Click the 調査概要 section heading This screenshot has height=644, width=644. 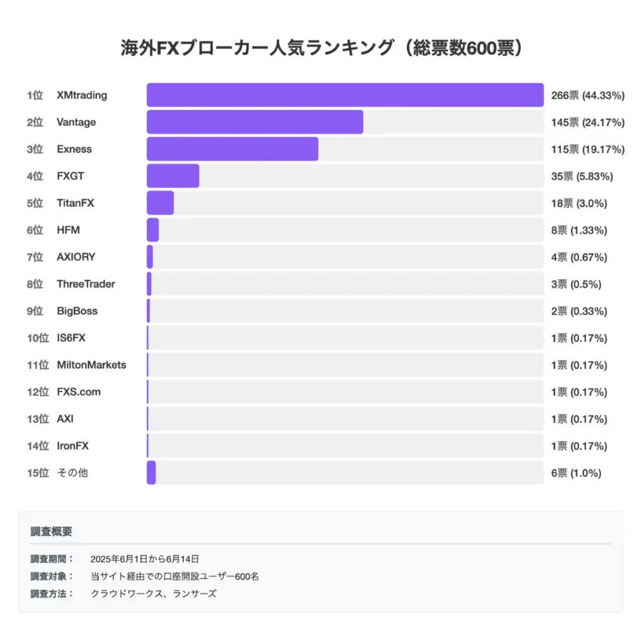52,531
